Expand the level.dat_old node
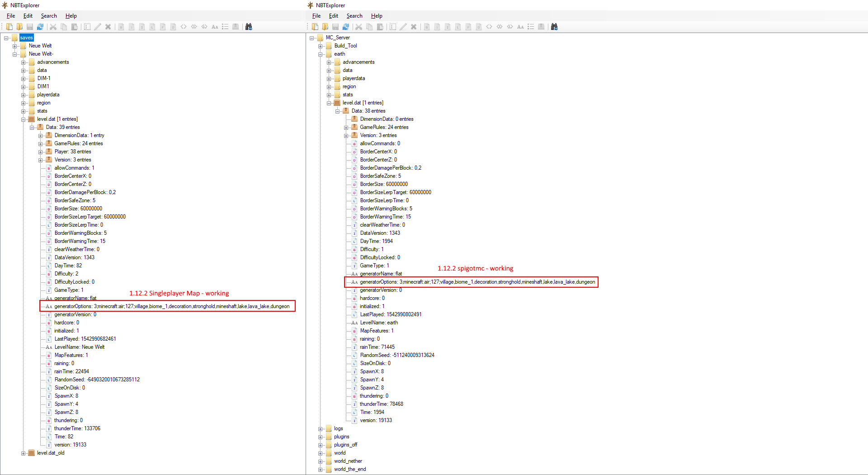This screenshot has width=868, height=475. tap(23, 453)
